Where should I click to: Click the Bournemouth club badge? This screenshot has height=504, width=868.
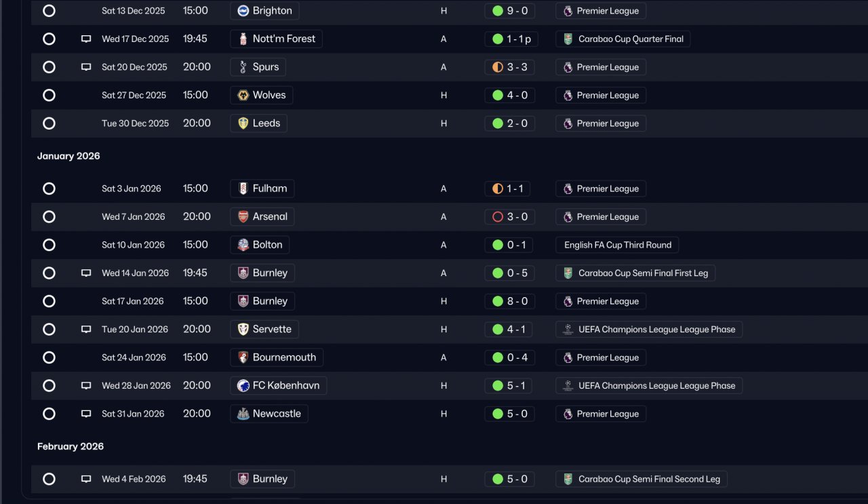pyautogui.click(x=243, y=357)
